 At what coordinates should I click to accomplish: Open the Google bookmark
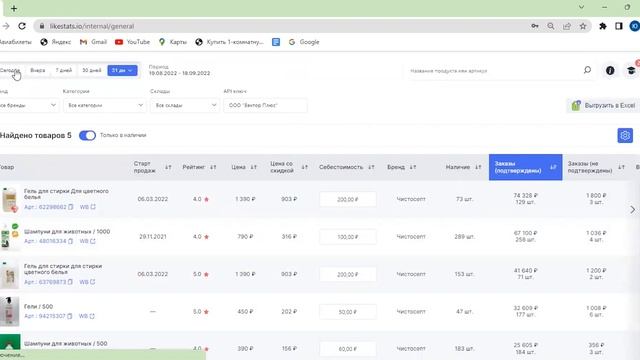pyautogui.click(x=304, y=42)
